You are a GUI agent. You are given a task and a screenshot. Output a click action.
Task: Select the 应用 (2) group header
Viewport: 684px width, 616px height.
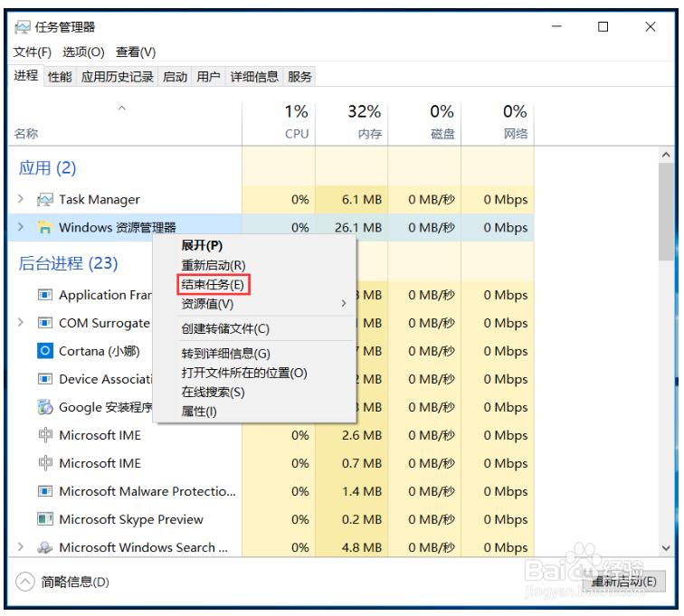pyautogui.click(x=47, y=168)
